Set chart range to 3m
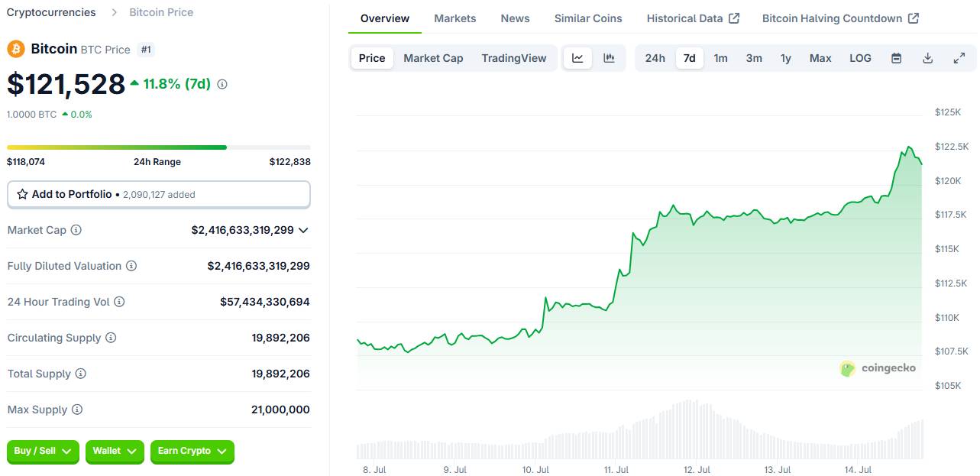Image resolution: width=980 pixels, height=476 pixels. point(754,58)
